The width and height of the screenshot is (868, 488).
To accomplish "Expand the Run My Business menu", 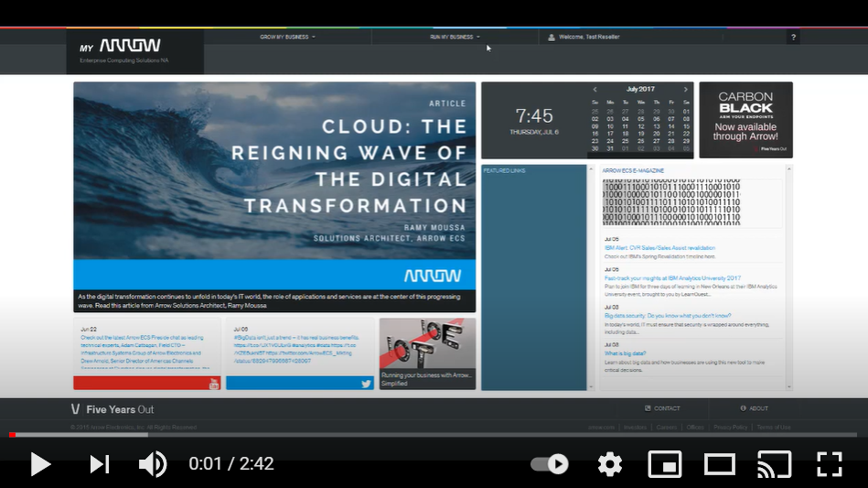I will pos(455,38).
